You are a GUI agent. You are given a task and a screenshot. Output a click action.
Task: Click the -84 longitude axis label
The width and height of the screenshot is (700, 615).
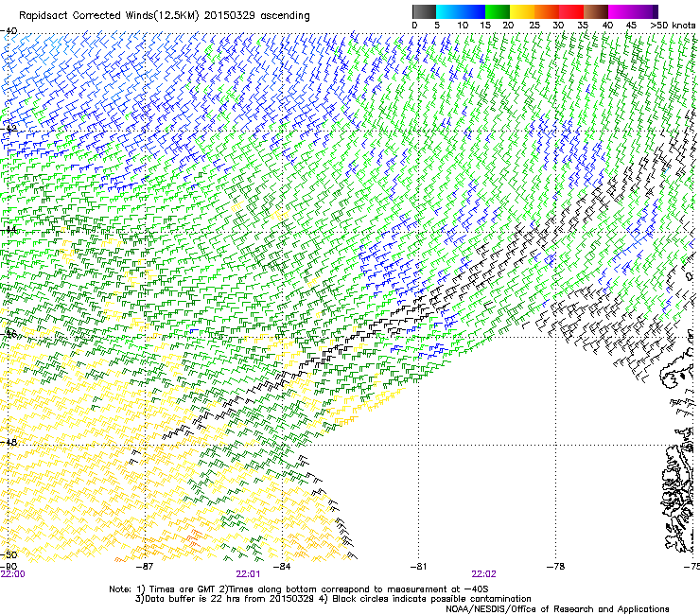pos(282,567)
